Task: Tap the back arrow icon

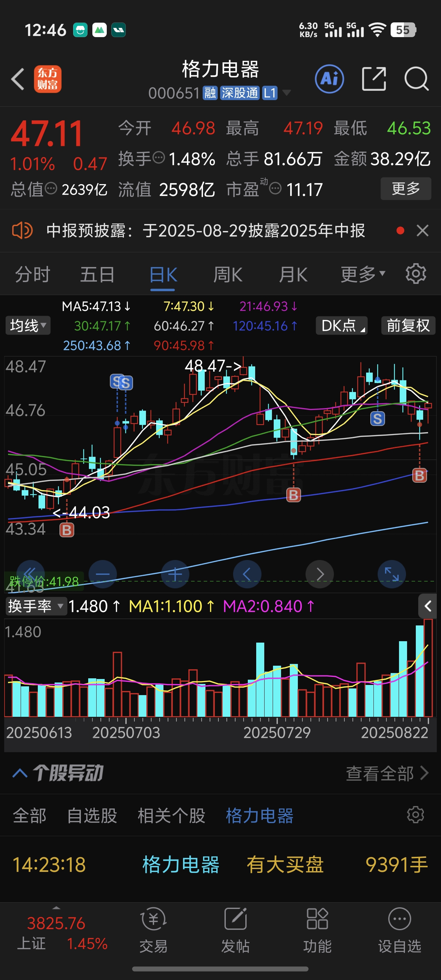Action: tap(18, 79)
